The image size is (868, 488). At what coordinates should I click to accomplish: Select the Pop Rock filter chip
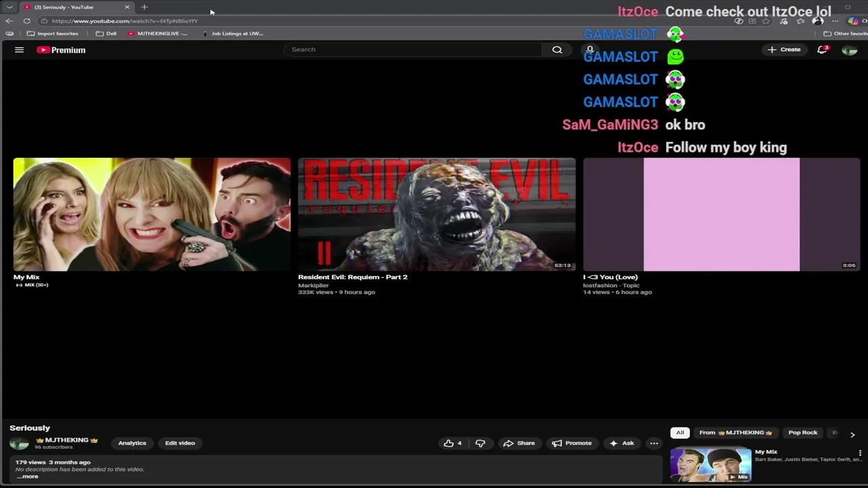[x=803, y=432]
